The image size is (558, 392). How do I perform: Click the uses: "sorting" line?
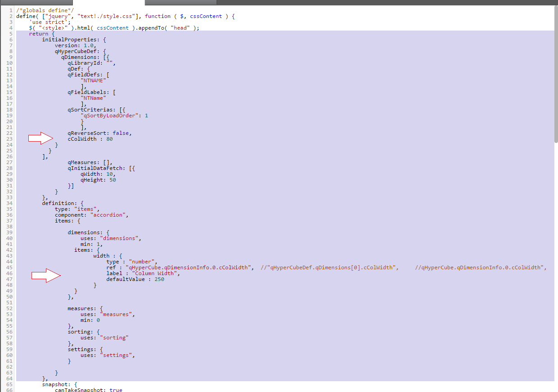(x=104, y=338)
